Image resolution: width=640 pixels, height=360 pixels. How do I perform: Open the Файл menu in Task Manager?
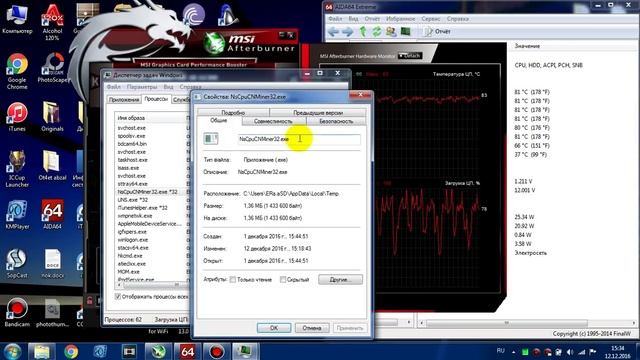pos(114,87)
